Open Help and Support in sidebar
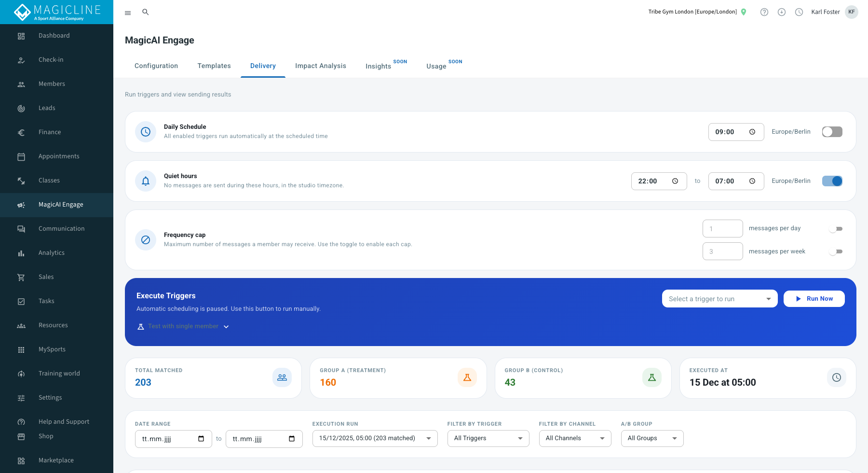The image size is (868, 473). click(56, 422)
